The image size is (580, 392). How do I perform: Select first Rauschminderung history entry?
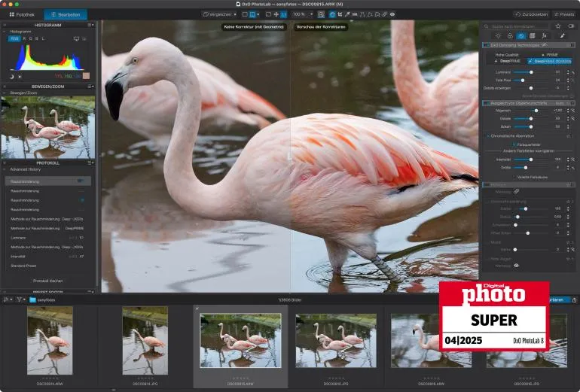[47, 181]
